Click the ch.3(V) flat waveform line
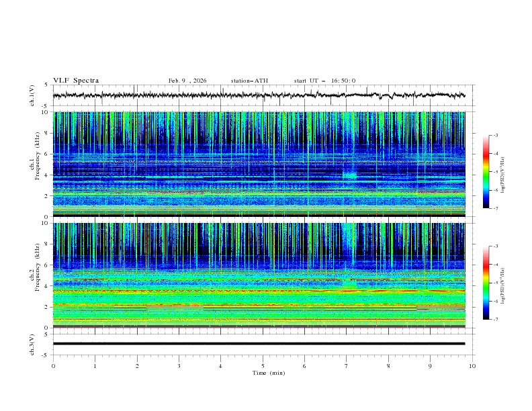 262,343
